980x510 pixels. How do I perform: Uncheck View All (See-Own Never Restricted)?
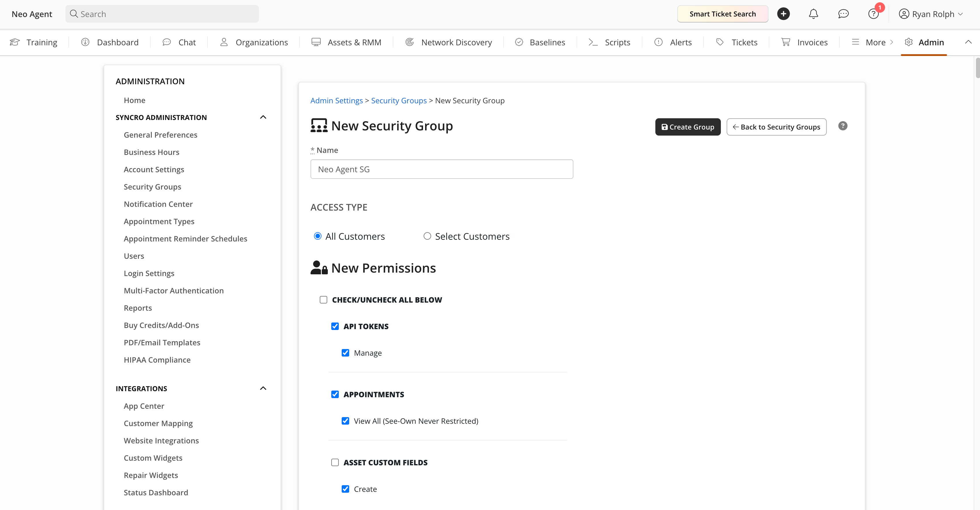tap(345, 421)
